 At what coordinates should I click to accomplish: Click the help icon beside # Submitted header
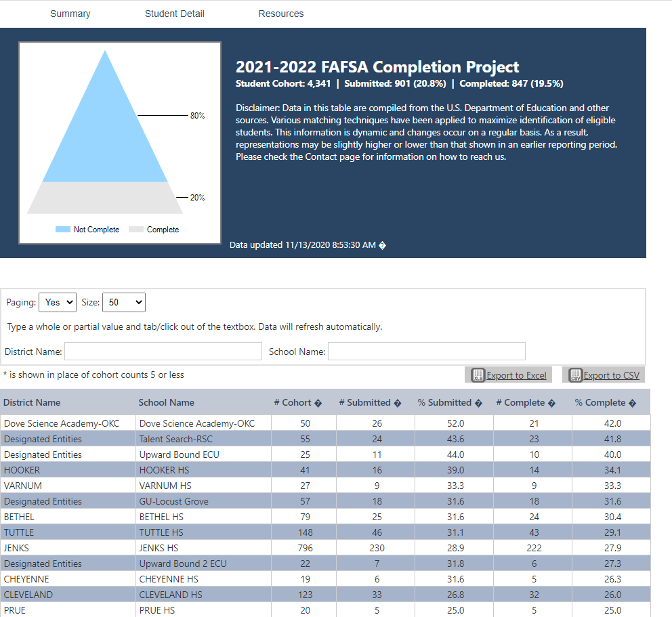397,403
